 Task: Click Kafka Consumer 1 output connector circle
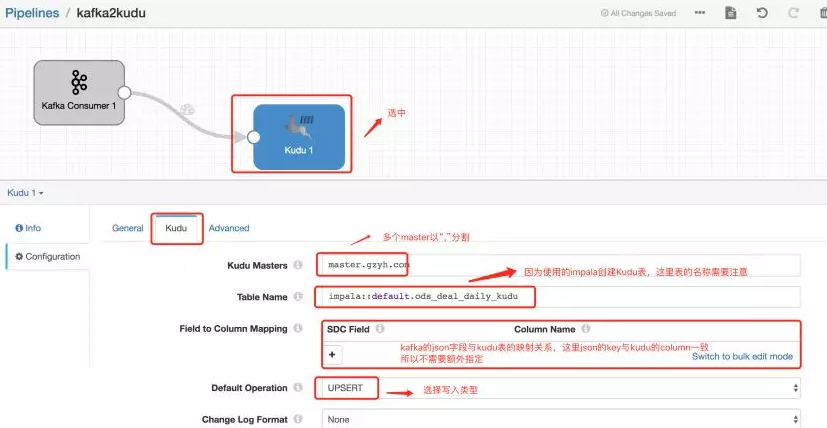(124, 93)
